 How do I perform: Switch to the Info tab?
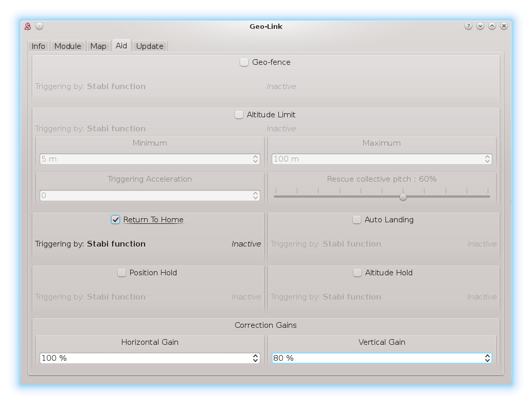(x=39, y=46)
